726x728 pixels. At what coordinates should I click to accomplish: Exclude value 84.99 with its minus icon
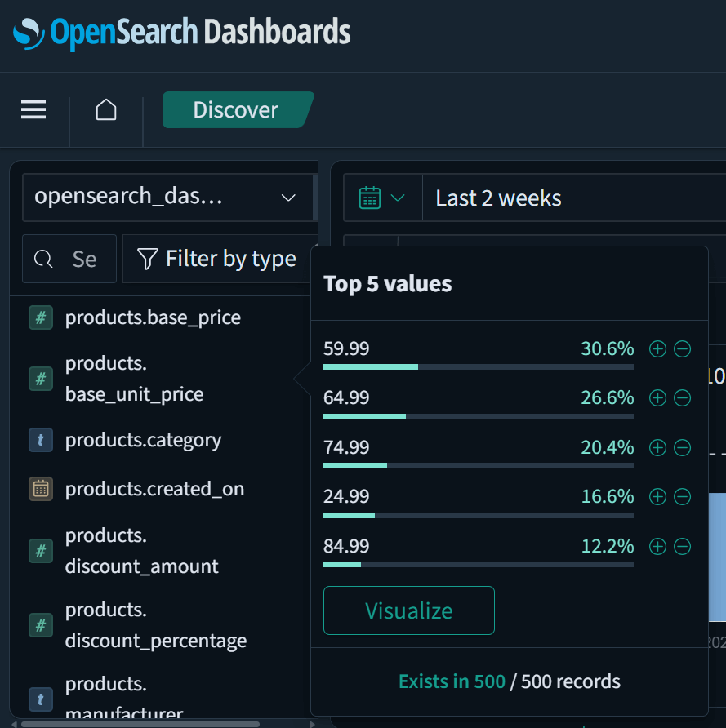[x=683, y=546]
